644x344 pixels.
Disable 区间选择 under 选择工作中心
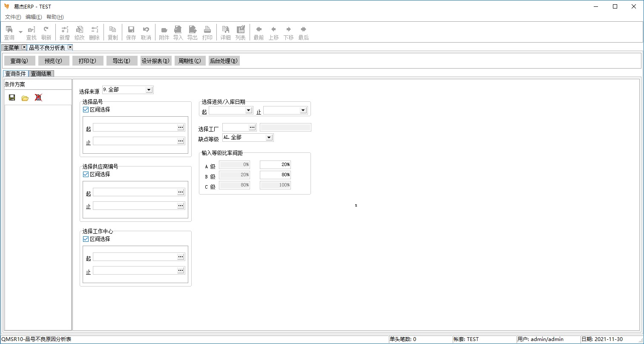86,239
